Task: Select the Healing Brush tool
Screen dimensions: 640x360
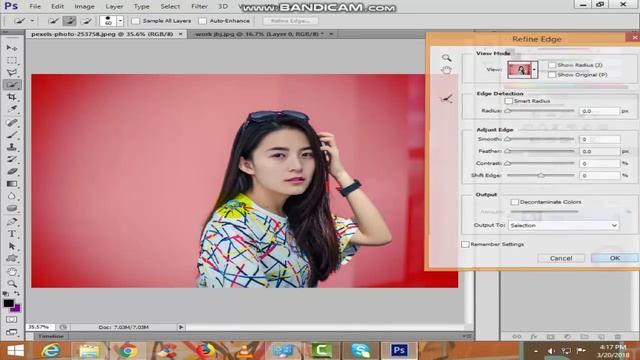Action: 12,122
